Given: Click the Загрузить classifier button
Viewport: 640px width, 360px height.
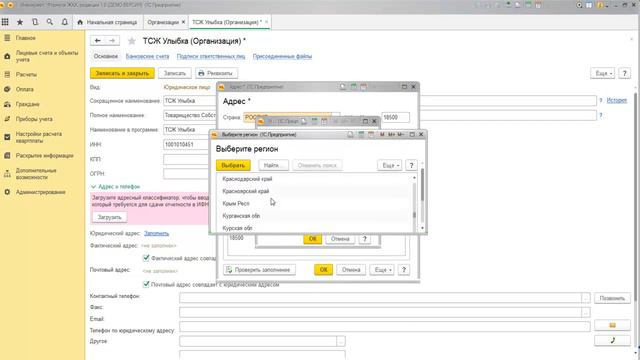Looking at the screenshot, I should [109, 217].
